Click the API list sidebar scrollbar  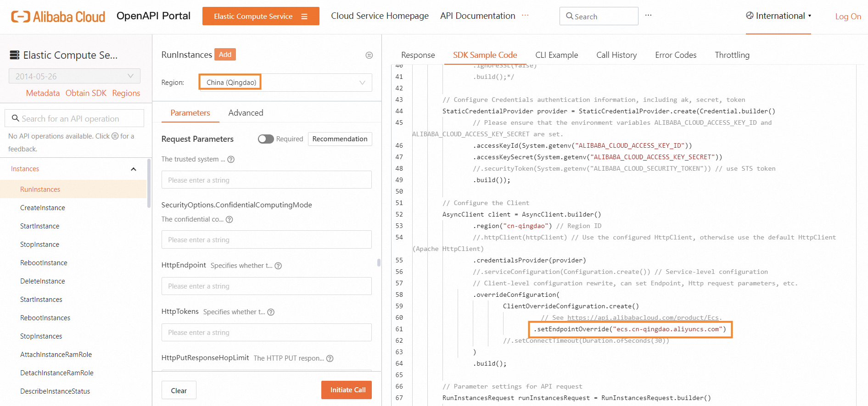(149, 184)
